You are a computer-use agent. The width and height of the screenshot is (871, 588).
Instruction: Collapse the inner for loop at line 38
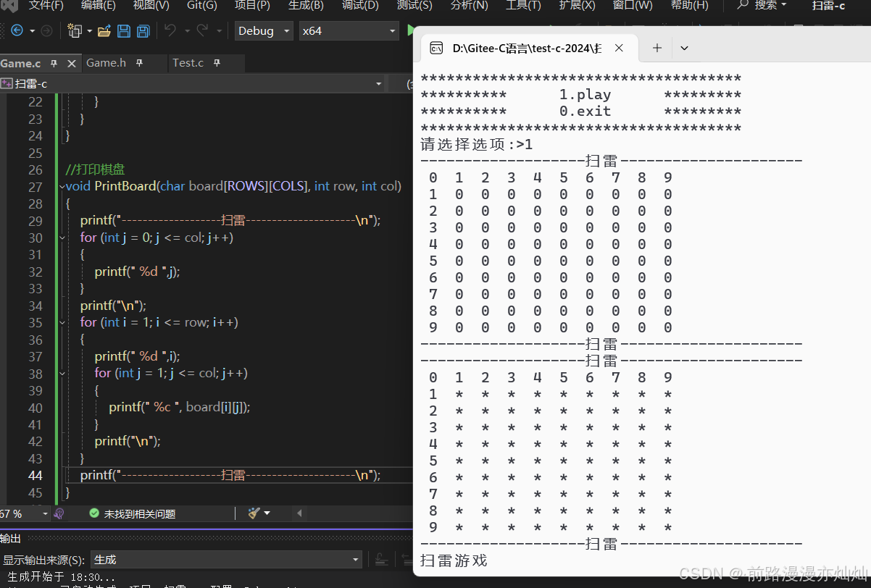62,373
